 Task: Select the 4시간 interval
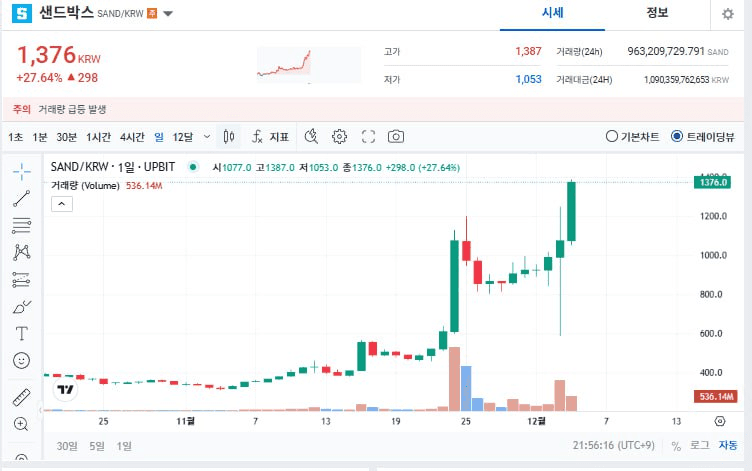(x=132, y=137)
